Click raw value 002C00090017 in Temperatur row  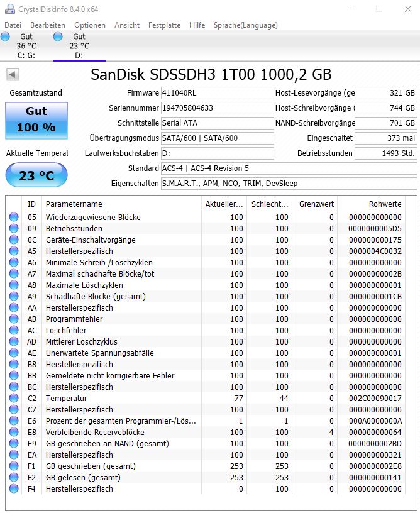[x=375, y=398]
